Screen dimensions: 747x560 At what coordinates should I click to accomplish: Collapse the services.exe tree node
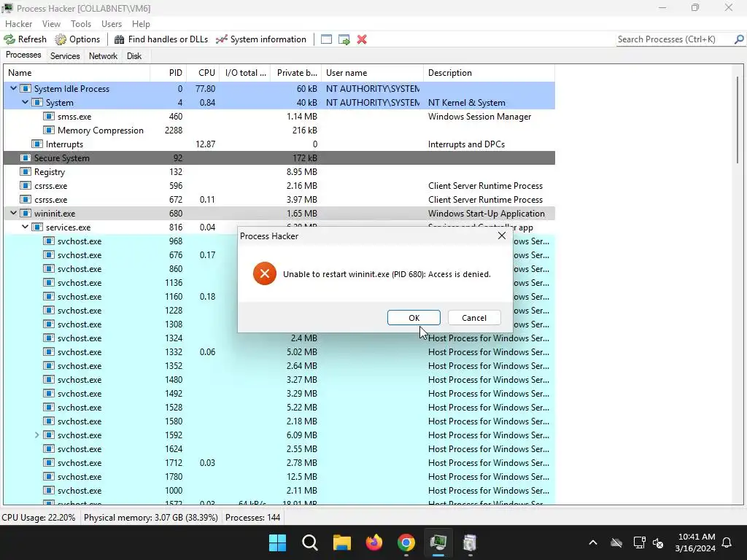[x=26, y=227]
